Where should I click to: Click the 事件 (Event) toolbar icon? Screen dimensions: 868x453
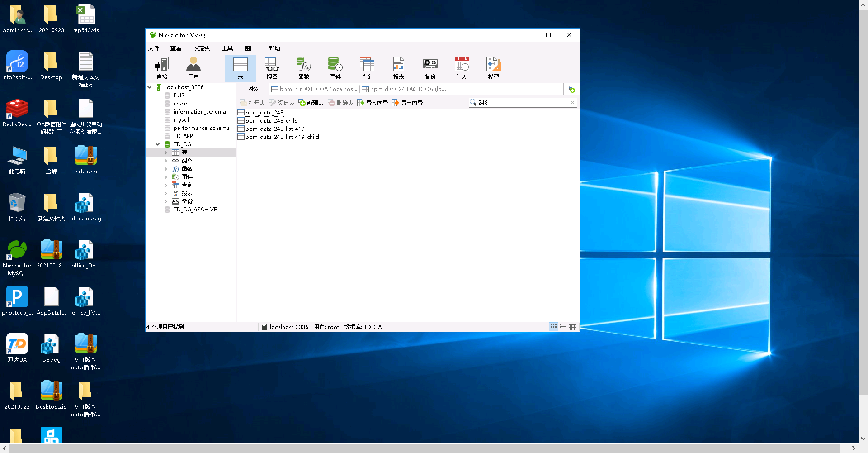pyautogui.click(x=335, y=68)
